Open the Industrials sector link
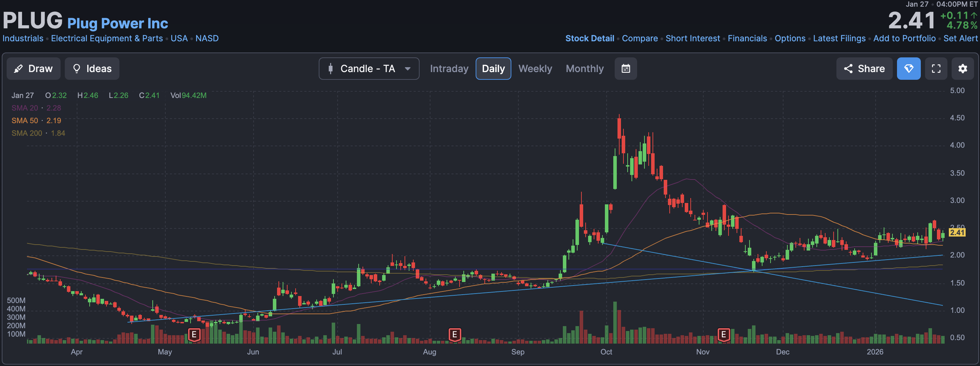This screenshot has width=980, height=366. pyautogui.click(x=23, y=38)
